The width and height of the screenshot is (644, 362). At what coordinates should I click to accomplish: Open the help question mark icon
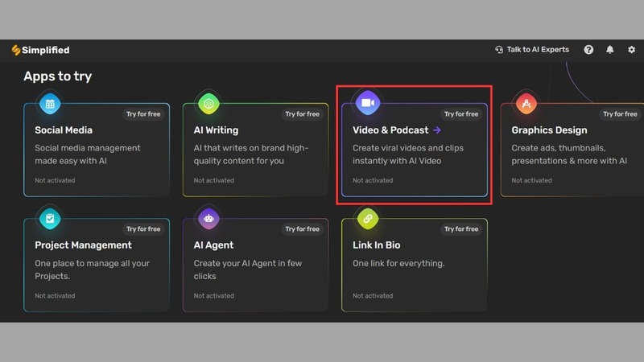pyautogui.click(x=588, y=50)
